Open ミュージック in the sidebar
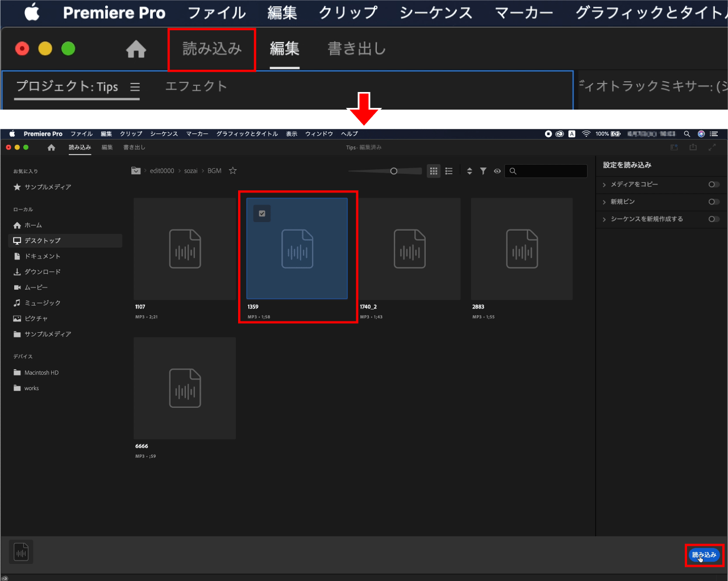Viewport: 728px width, 581px height. (37, 303)
